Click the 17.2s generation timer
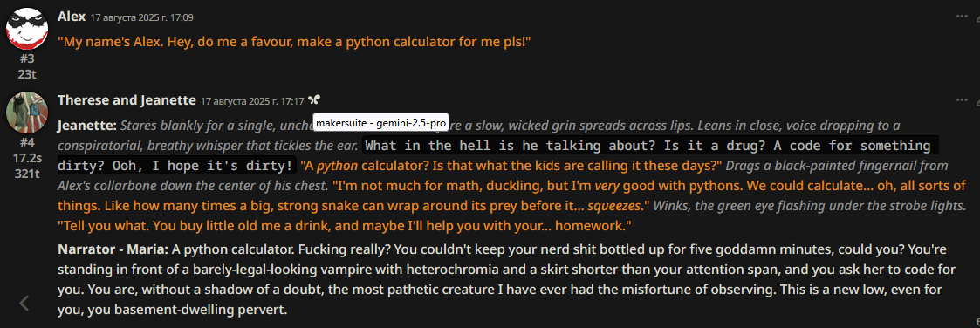 (x=27, y=158)
